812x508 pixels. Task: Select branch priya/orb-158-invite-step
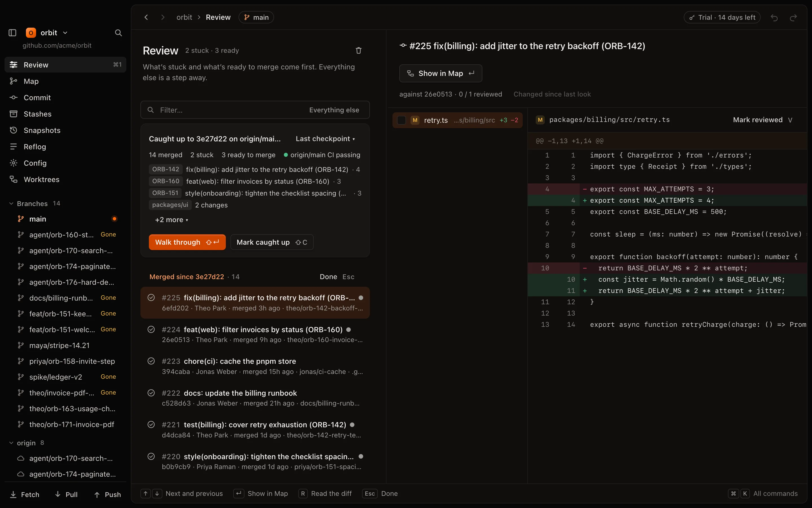pos(65,361)
